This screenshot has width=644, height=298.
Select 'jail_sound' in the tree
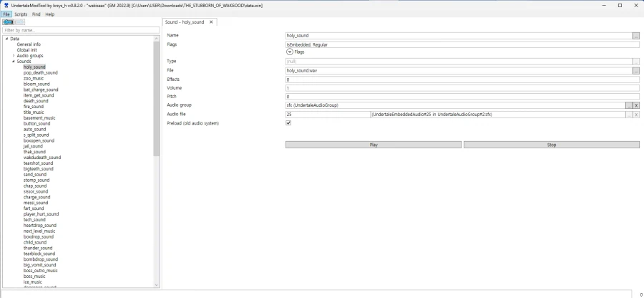tap(33, 146)
